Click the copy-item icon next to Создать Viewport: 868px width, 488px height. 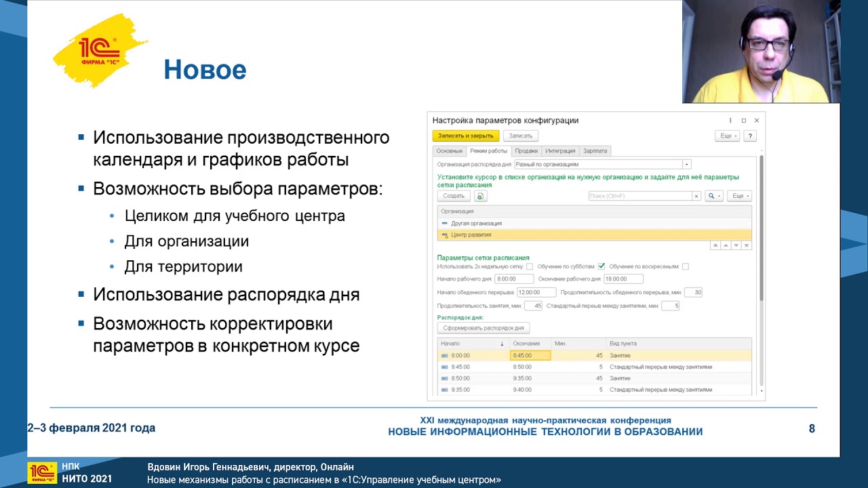pyautogui.click(x=481, y=196)
